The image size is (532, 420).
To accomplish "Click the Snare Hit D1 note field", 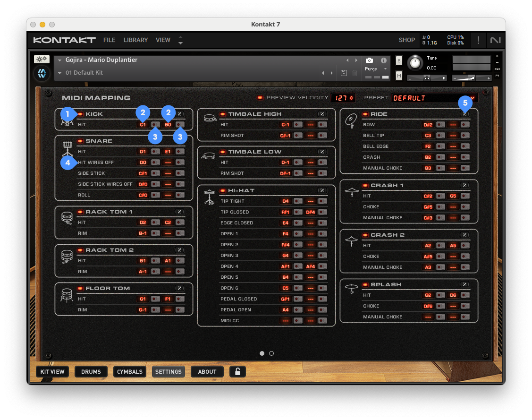I will click(143, 152).
